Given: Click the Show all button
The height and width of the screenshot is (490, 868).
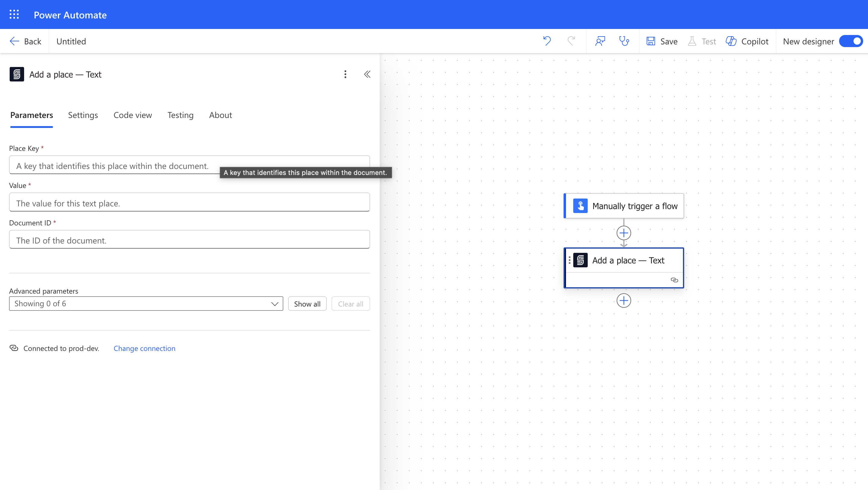Looking at the screenshot, I should (307, 304).
